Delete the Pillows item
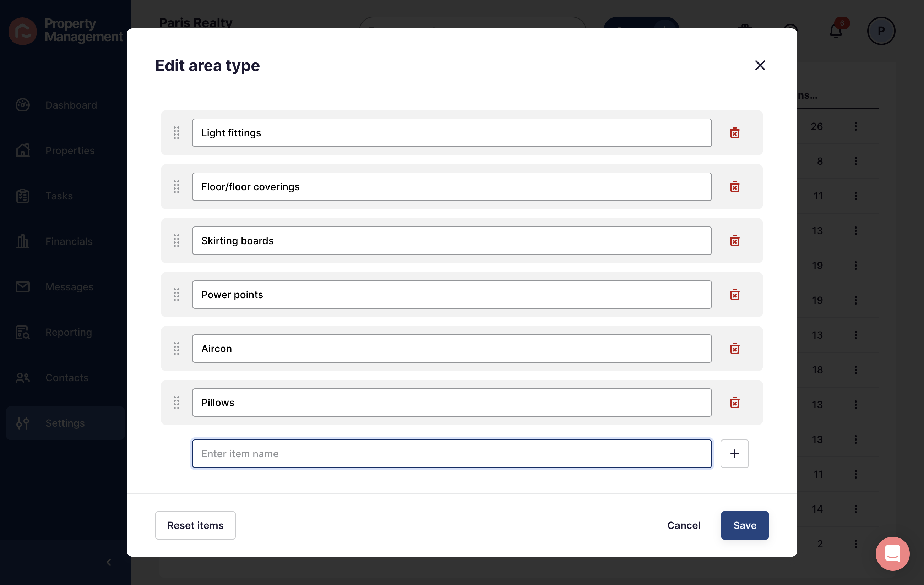The height and width of the screenshot is (585, 924). (734, 403)
